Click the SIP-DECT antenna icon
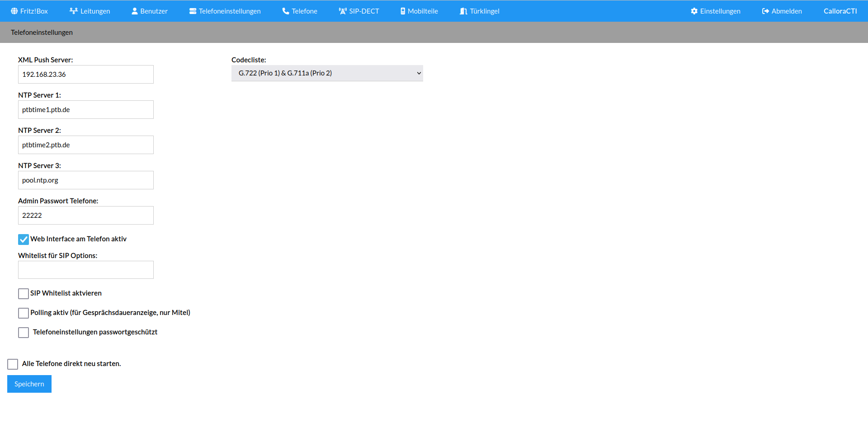Screen dimensions: 868x423 pyautogui.click(x=343, y=11)
